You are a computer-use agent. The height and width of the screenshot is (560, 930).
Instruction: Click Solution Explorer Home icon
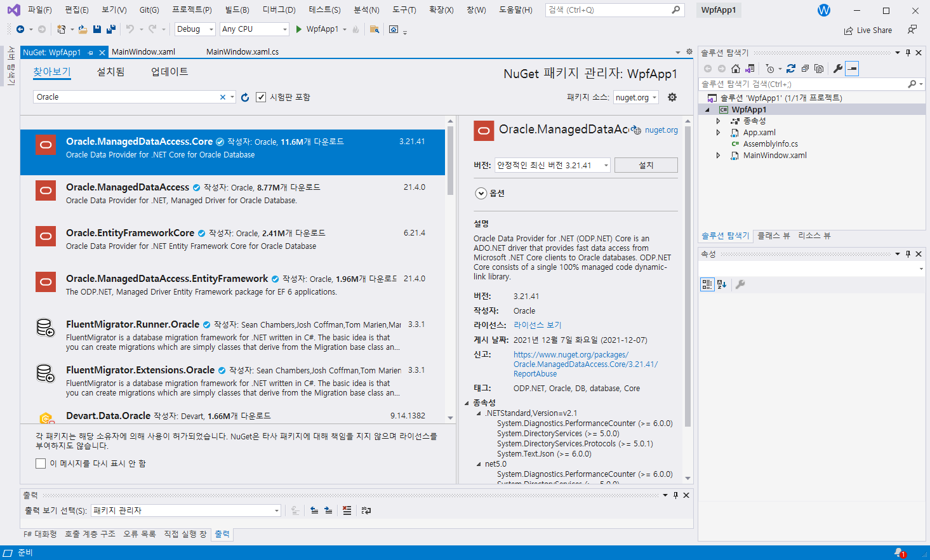pyautogui.click(x=735, y=69)
